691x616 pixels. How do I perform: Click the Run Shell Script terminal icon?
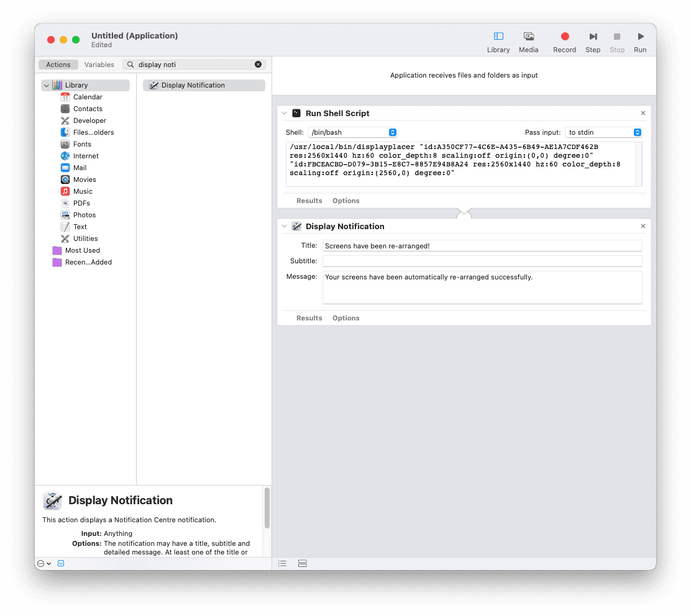coord(296,113)
